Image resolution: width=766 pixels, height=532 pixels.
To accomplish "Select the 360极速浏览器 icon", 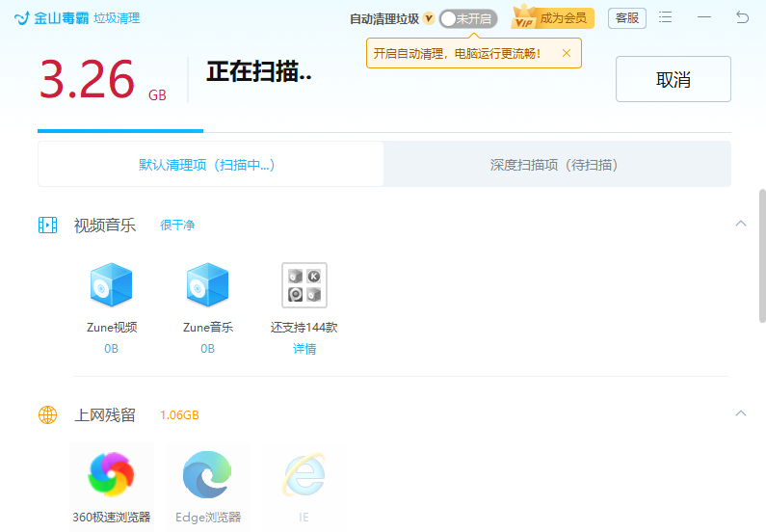I will click(111, 474).
